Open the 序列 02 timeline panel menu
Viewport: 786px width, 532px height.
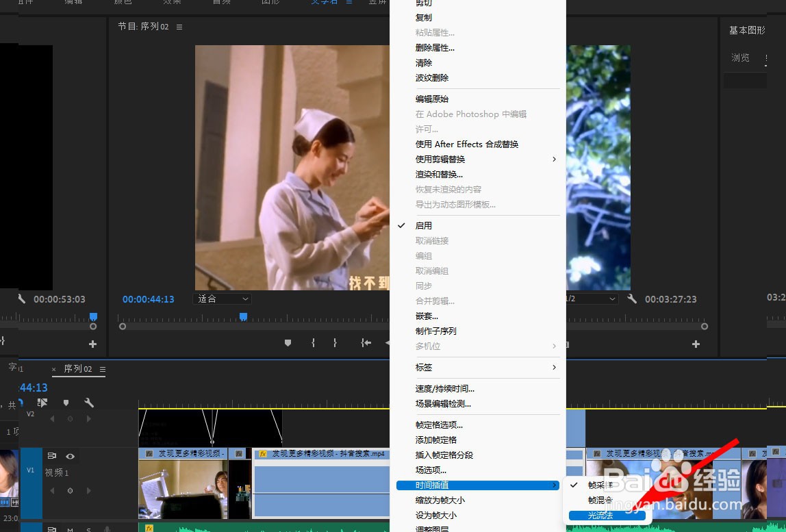click(x=103, y=370)
